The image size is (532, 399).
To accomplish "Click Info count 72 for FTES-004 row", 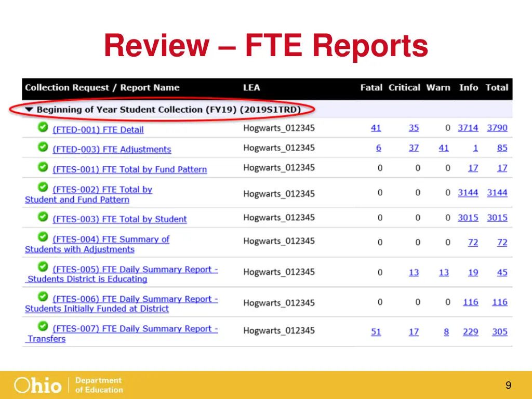I will tap(473, 242).
